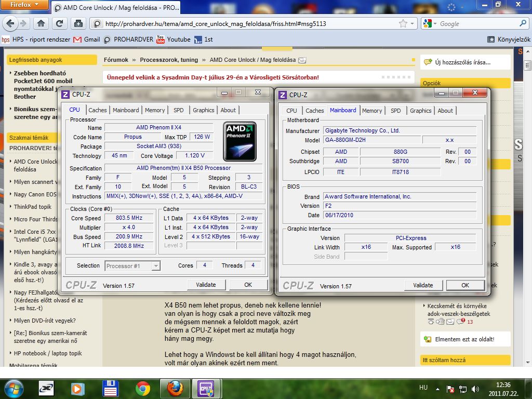Reload the page with refresh icon

coord(59,23)
